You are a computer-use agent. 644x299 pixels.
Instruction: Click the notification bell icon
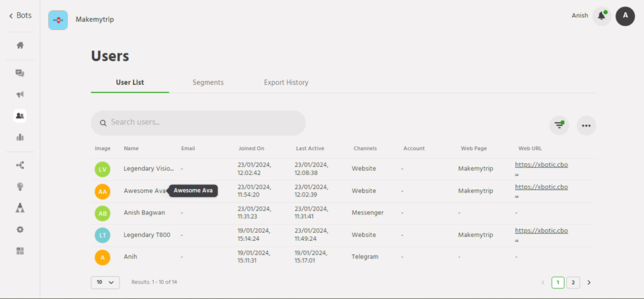click(x=601, y=17)
